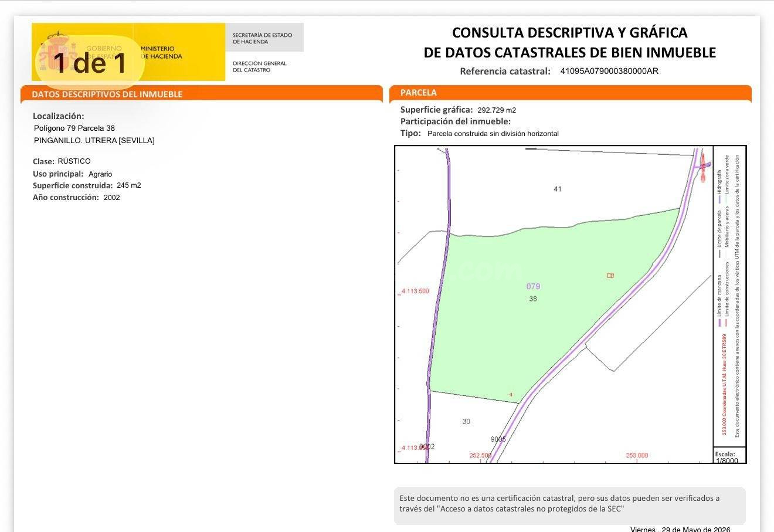Click parcel number "30" on the map
The image size is (774, 532).
(466, 421)
